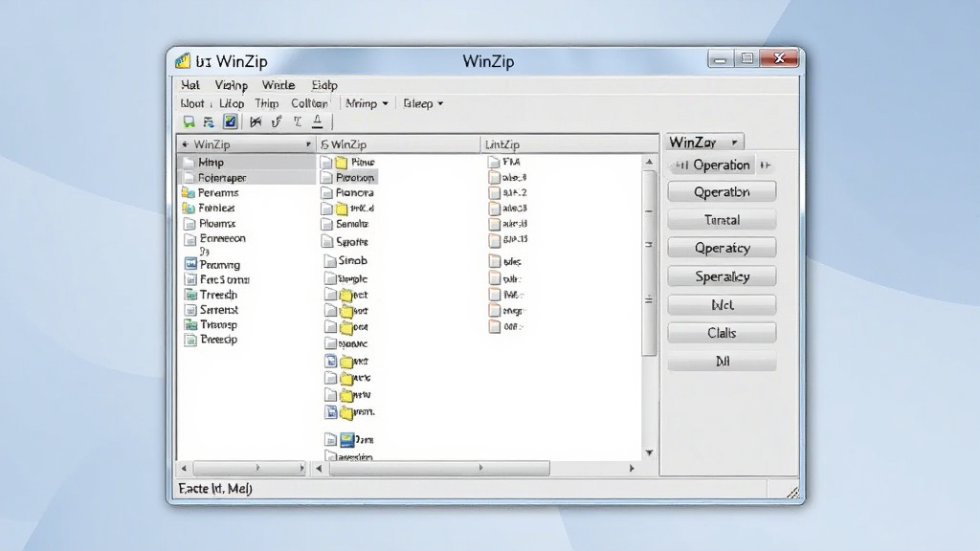Click the document icon beside Sinob

pos(330,260)
